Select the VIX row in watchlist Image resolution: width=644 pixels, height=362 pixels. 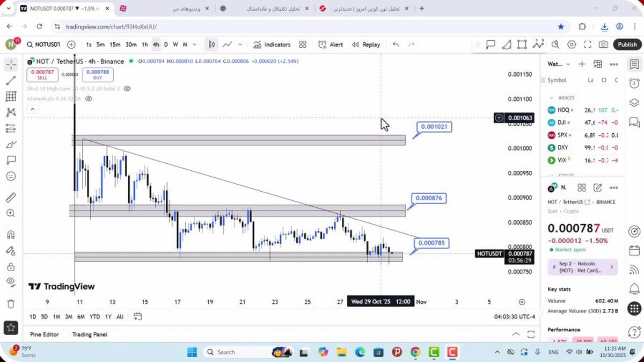coord(583,160)
